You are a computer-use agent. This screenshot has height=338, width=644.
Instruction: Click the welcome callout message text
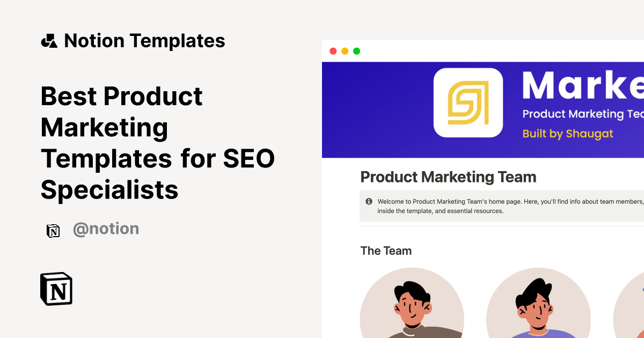pyautogui.click(x=504, y=206)
